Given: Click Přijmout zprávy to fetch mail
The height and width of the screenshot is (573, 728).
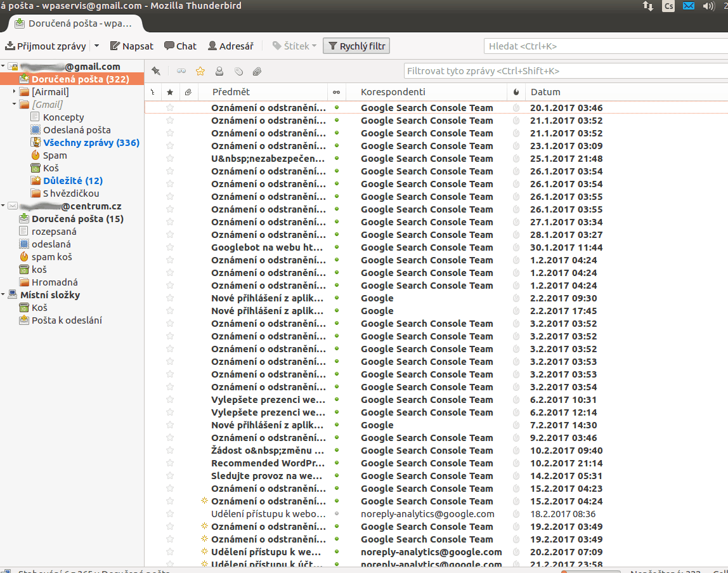Looking at the screenshot, I should (46, 46).
